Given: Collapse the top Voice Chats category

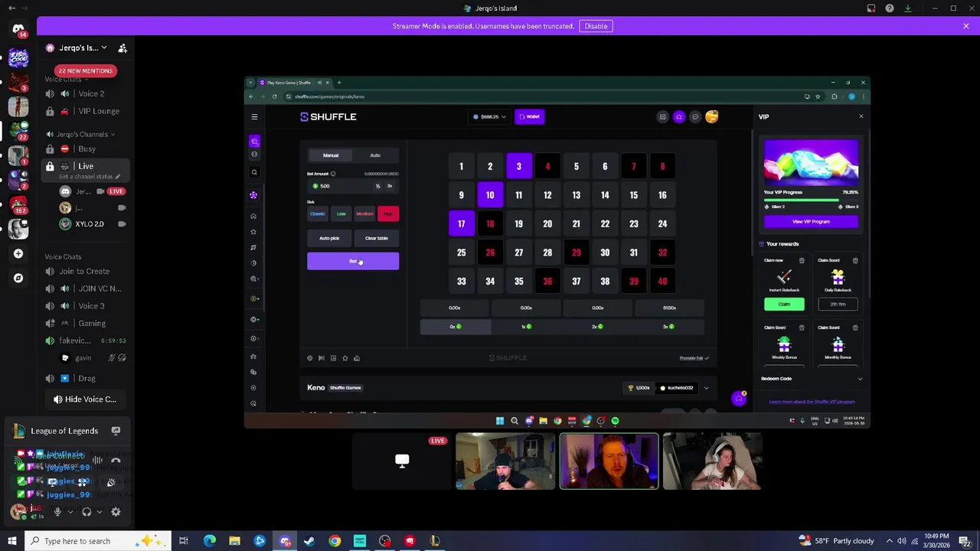Looking at the screenshot, I should pyautogui.click(x=66, y=79).
